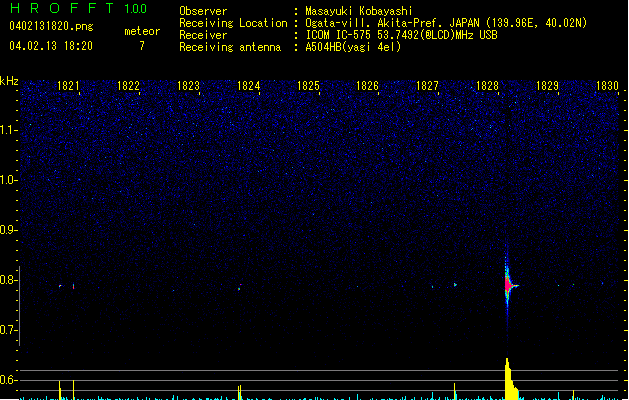Image resolution: width=629 pixels, height=400 pixels.
Task: Click the tall yellow power spike under 1828
Action: [509, 379]
